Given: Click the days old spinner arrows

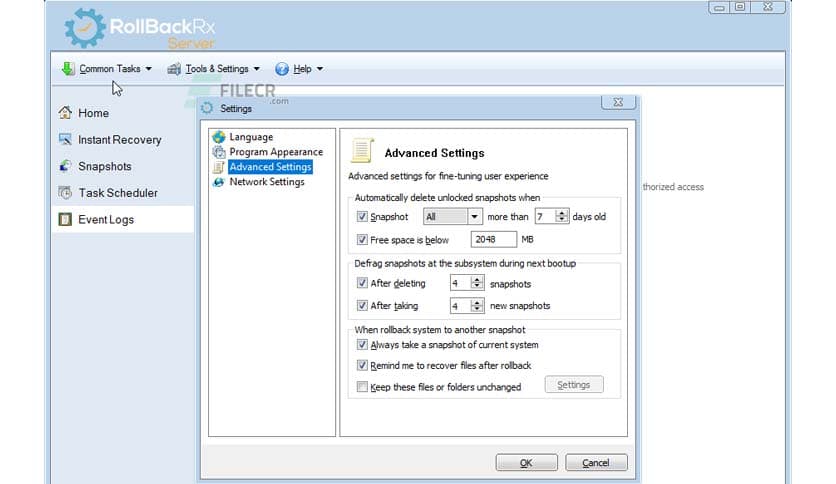Looking at the screenshot, I should click(561, 216).
